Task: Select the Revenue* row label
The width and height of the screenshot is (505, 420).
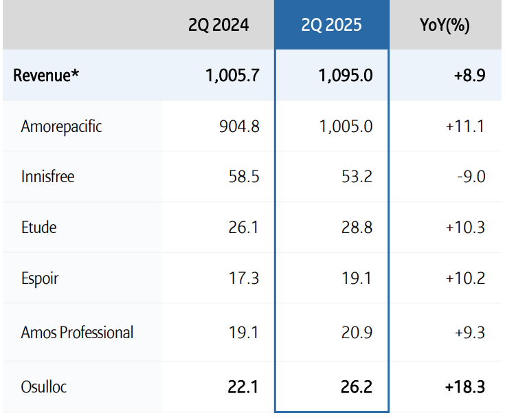Action: pyautogui.click(x=46, y=75)
